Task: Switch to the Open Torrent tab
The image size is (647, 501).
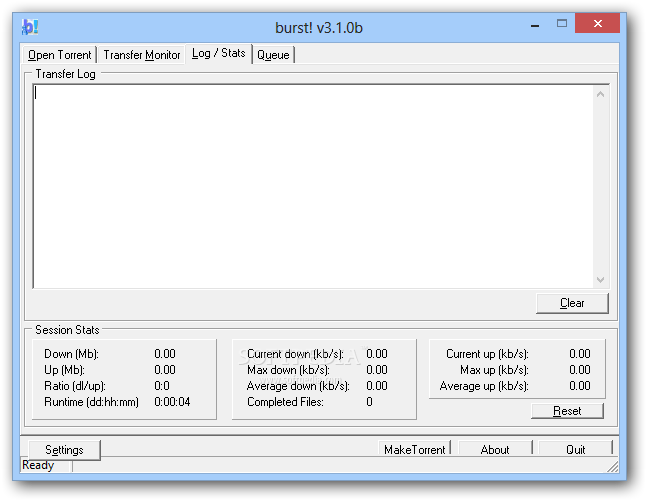Action: coord(60,55)
